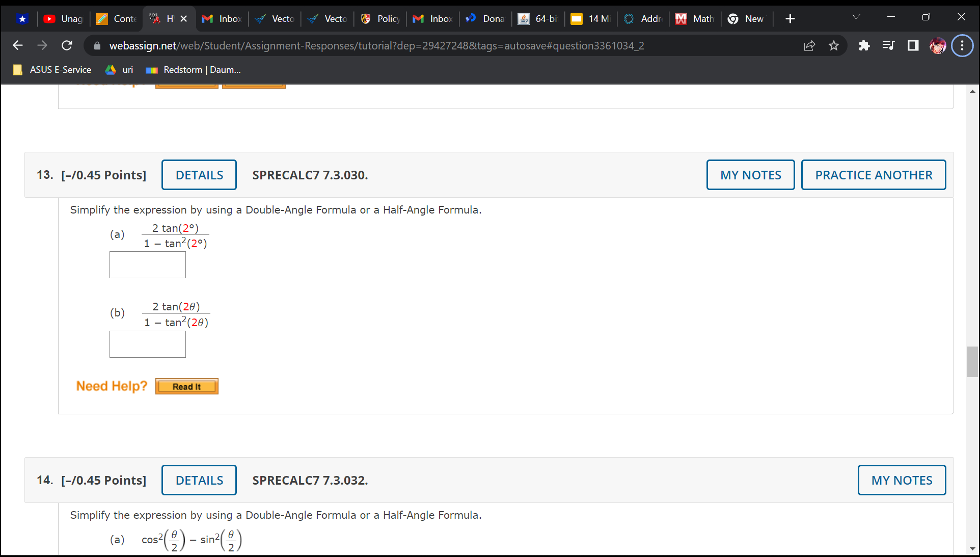
Task: Open Chrome three-dot menu
Action: click(x=962, y=46)
